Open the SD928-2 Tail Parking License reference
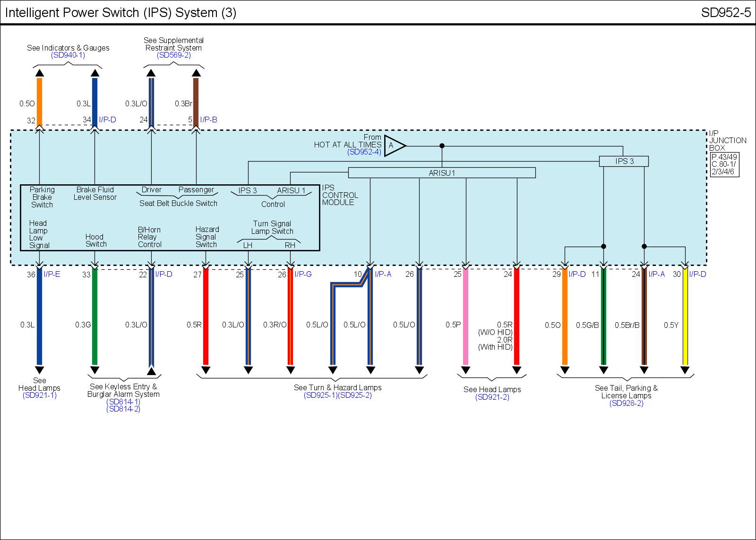The height and width of the screenshot is (540, 756). (626, 403)
